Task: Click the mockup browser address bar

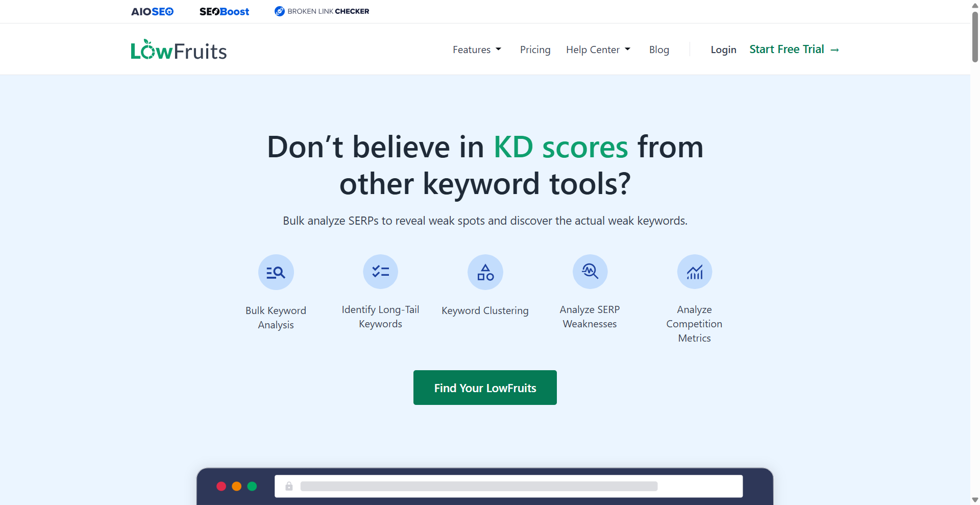Action: point(508,486)
